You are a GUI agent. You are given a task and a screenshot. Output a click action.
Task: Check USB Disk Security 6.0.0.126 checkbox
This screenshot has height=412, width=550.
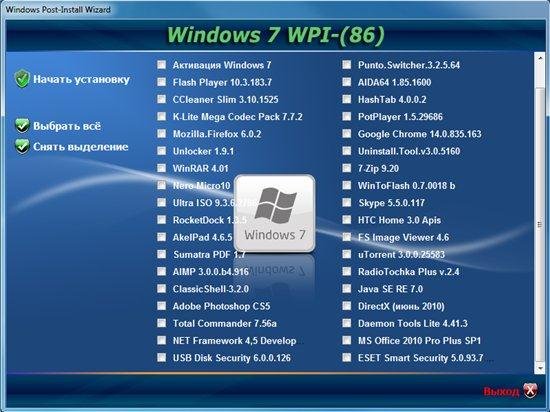click(x=161, y=357)
